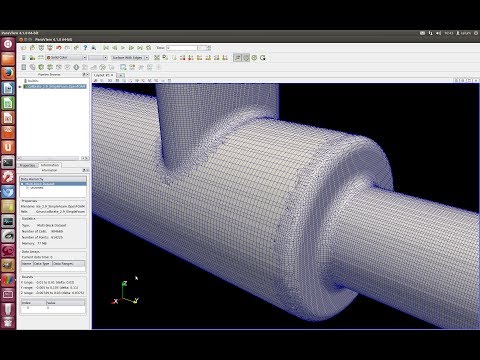
Task: Open Find Data with the magnifier icon
Action: click(x=94, y=48)
